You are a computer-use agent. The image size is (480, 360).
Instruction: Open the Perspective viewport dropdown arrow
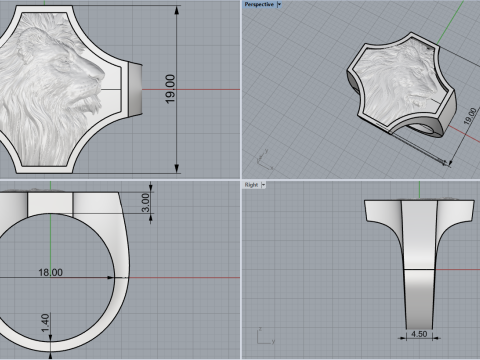pos(279,4)
